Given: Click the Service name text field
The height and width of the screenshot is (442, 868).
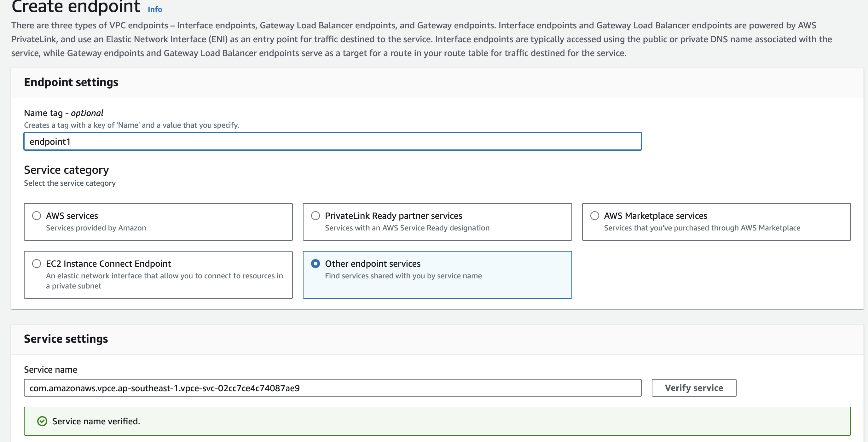Looking at the screenshot, I should (x=332, y=388).
